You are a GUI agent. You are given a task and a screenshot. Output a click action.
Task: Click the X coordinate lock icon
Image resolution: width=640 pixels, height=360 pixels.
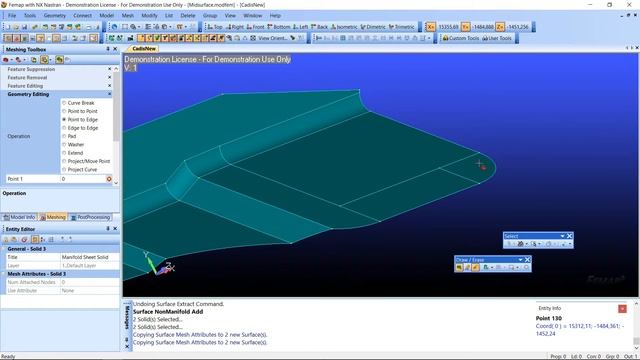pos(430,27)
